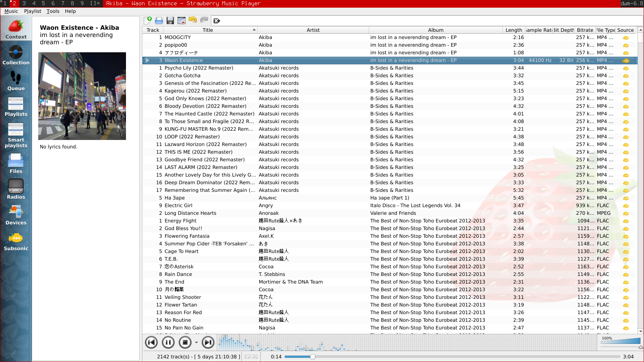644x362 pixels.
Task: Undo the last playlist change
Action: pos(193,21)
